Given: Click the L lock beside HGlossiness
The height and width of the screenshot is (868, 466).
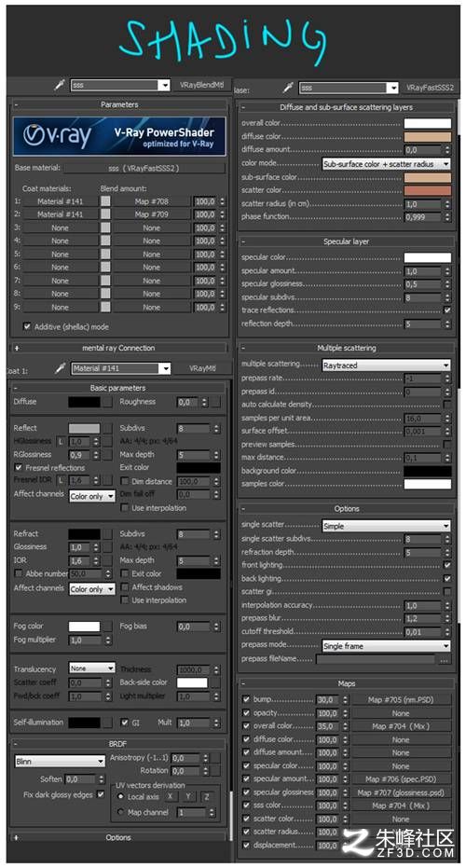Looking at the screenshot, I should pyautogui.click(x=61, y=442).
